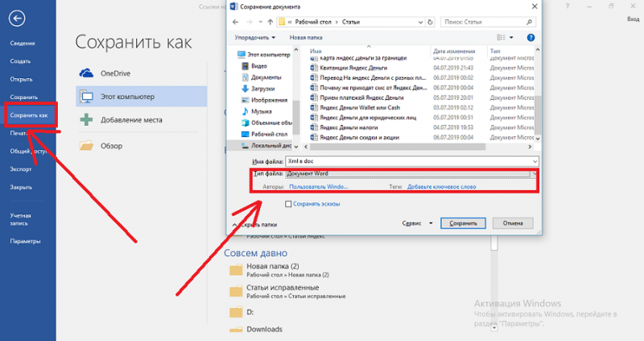The image size is (644, 341).
Task: Click the Статьи исправленные folder icon
Action: 236,291
